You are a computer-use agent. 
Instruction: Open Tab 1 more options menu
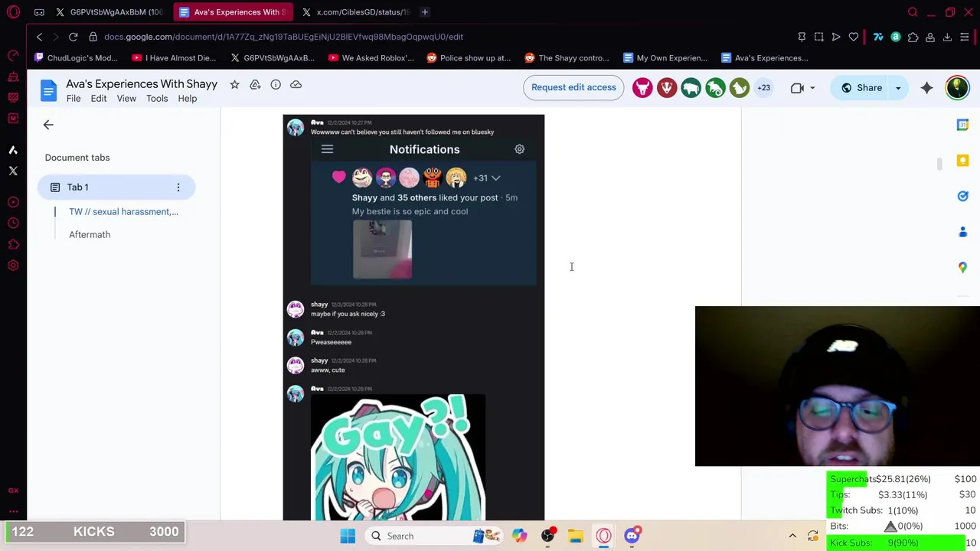click(x=178, y=187)
